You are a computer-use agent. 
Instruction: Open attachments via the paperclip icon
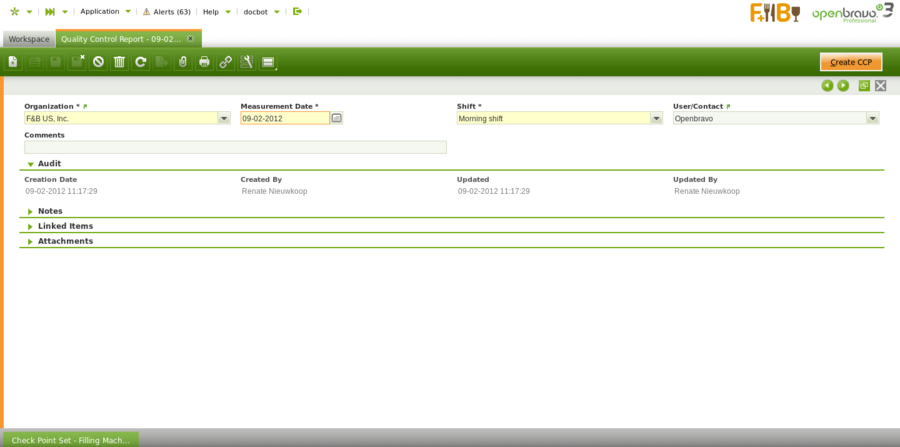click(x=182, y=62)
